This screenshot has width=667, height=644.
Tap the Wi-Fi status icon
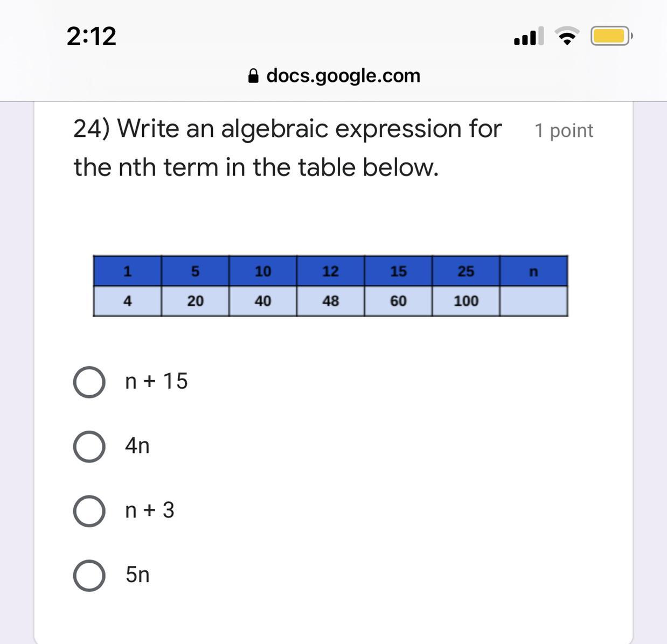coord(566,36)
